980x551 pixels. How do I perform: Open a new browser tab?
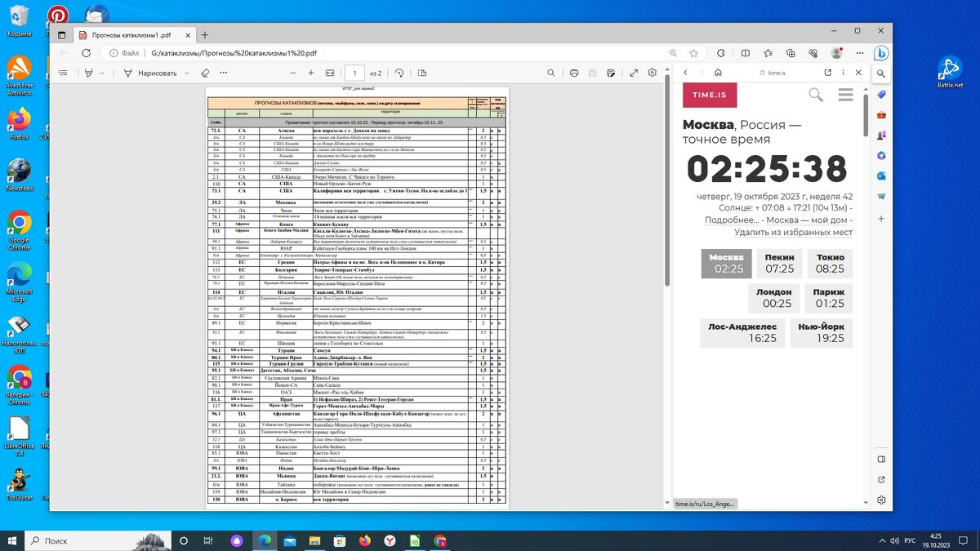[x=205, y=35]
